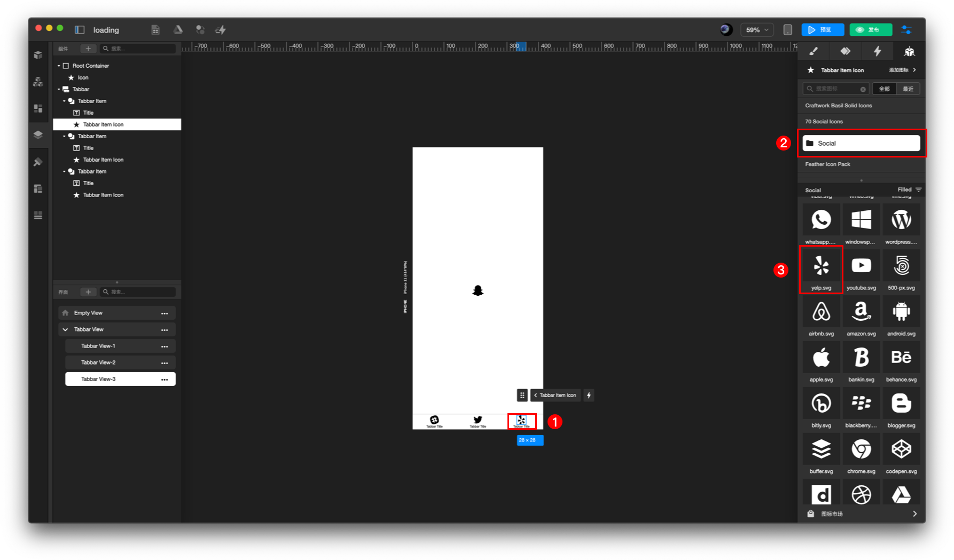
Task: Select the layers sidebar icon
Action: (x=38, y=135)
